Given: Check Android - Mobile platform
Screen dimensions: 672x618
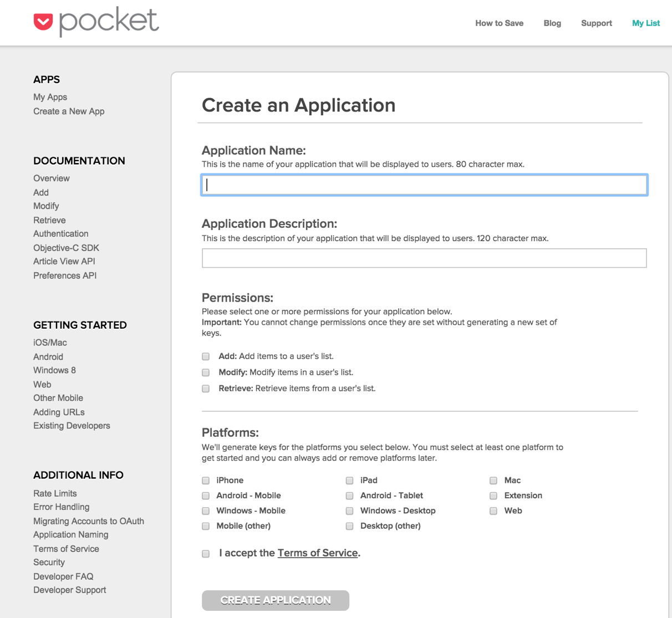Looking at the screenshot, I should coord(206,496).
